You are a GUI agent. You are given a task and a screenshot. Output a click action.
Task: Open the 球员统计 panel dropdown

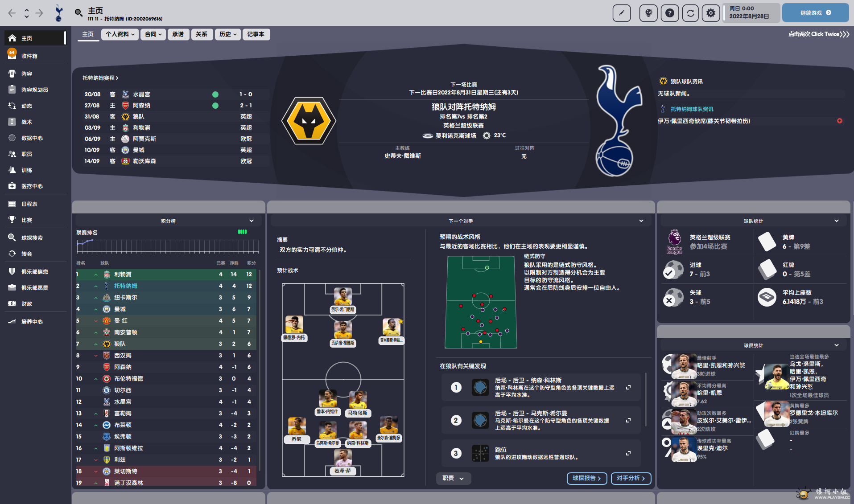click(837, 345)
